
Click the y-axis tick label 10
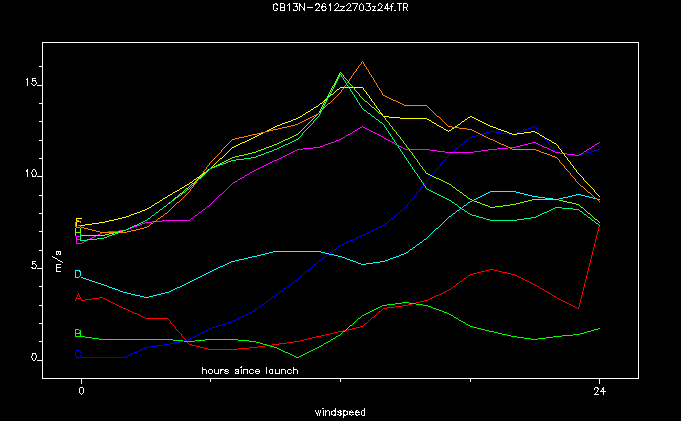point(31,174)
